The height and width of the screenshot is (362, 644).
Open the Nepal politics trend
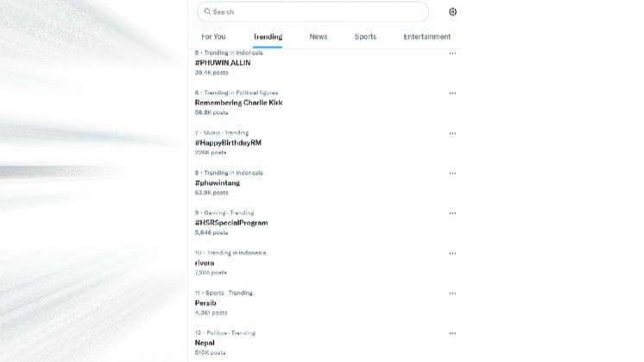tap(205, 343)
